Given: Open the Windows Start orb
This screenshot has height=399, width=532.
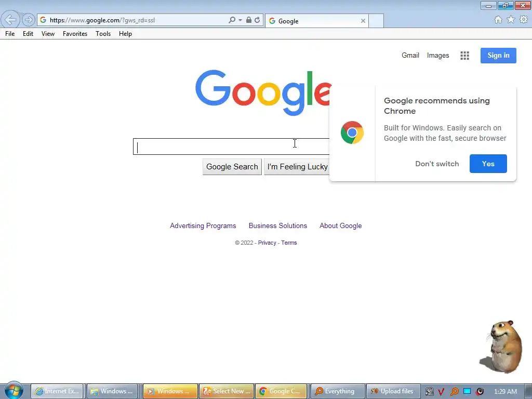Looking at the screenshot, I should point(14,391).
